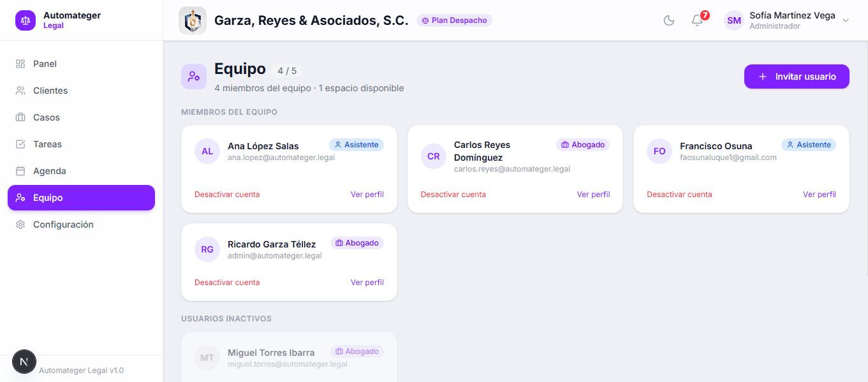Viewport: 868px width, 382px height.
Task: Deactivate Francisco Osuna's account
Action: tap(679, 194)
